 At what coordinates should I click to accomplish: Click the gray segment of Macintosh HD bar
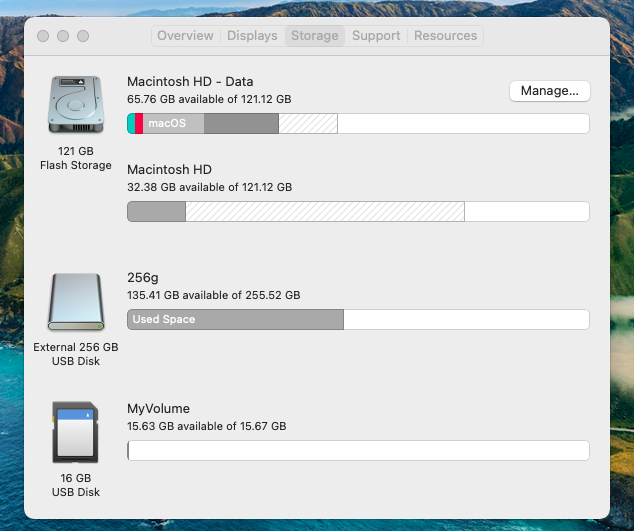coord(156,212)
